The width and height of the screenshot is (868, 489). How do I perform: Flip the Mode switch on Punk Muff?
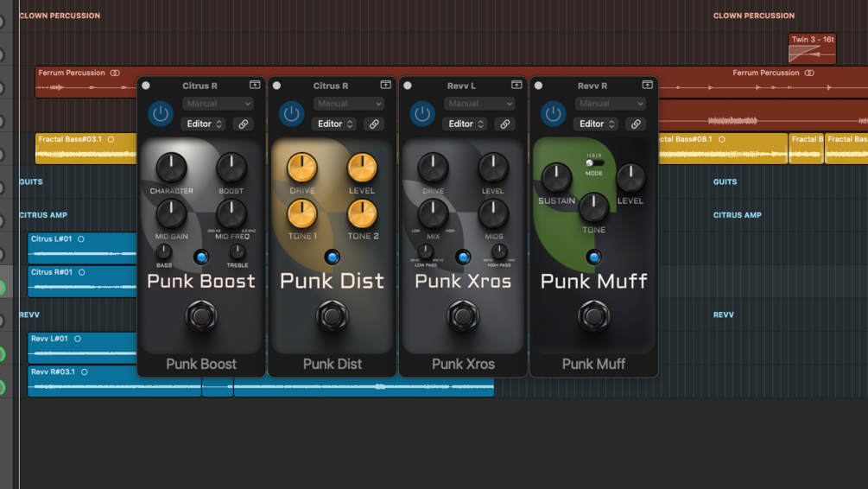coord(594,162)
